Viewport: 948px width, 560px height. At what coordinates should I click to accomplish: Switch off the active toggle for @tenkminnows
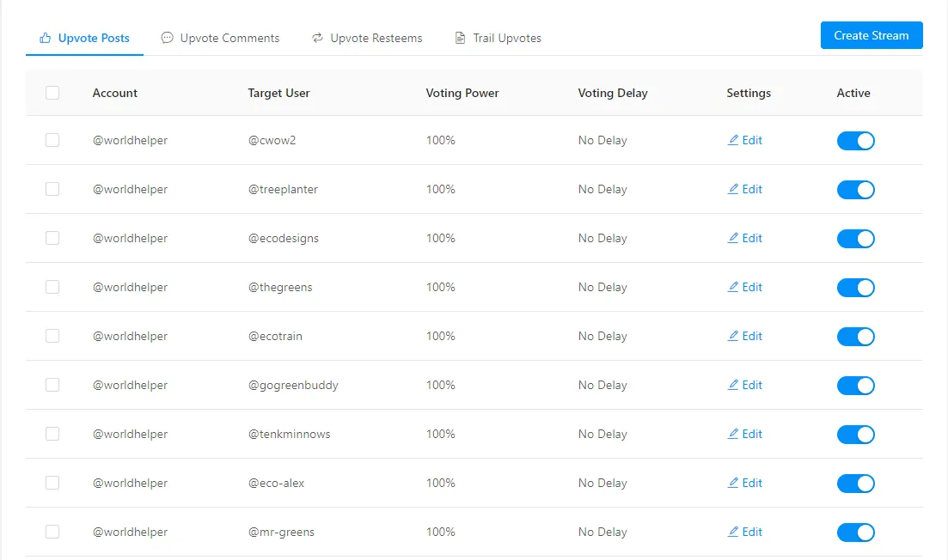pos(855,435)
